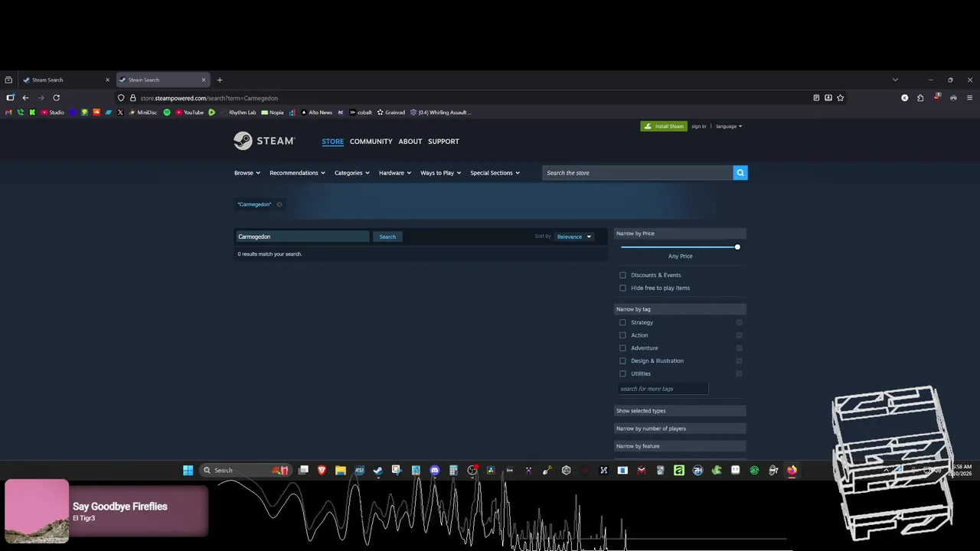Click the Steam logo in the header
This screenshot has height=551, width=980.
(264, 141)
